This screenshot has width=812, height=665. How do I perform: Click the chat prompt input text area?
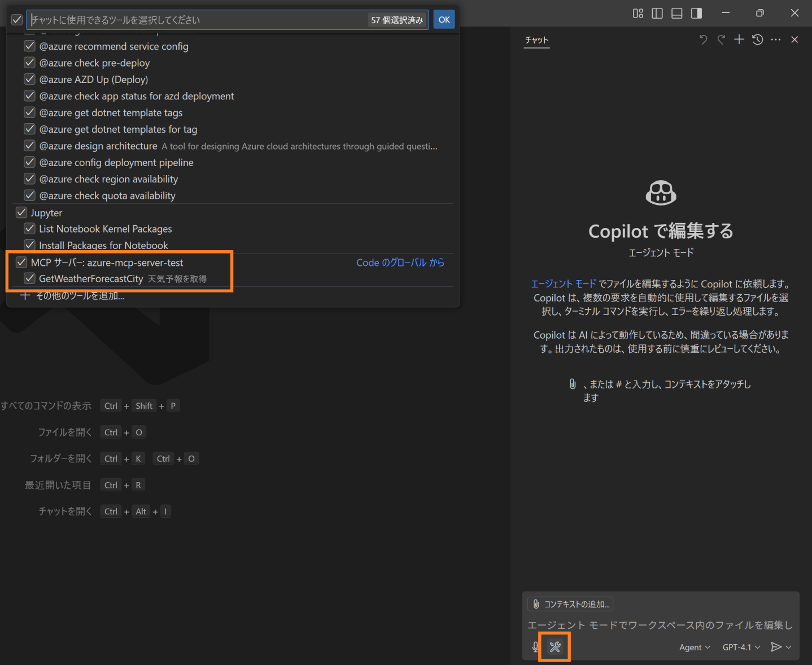pyautogui.click(x=660, y=625)
